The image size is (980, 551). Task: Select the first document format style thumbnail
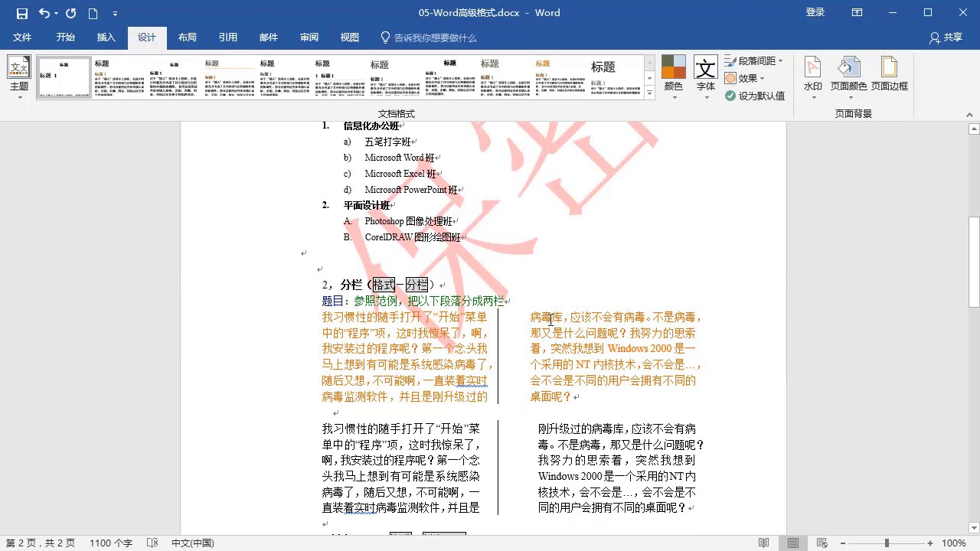[64, 77]
